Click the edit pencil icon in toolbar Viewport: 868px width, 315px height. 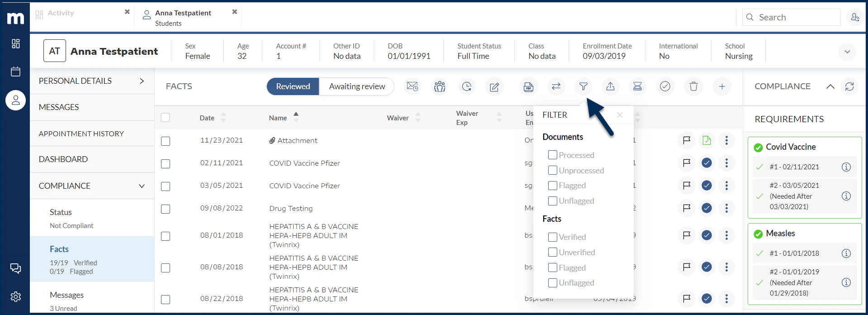pyautogui.click(x=494, y=86)
